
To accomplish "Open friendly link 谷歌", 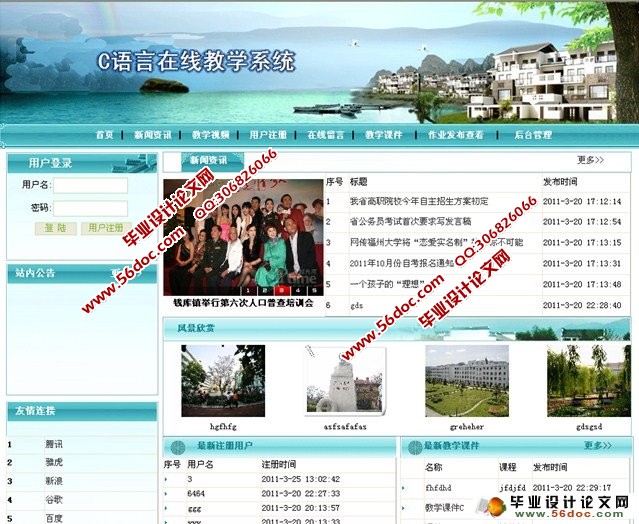I will [x=54, y=500].
